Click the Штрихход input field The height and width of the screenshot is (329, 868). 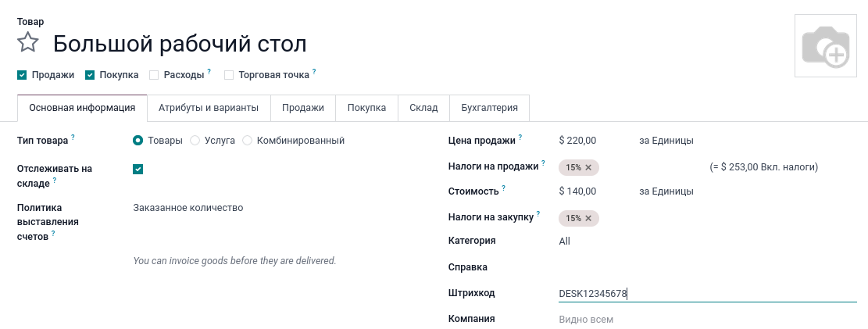[703, 294]
